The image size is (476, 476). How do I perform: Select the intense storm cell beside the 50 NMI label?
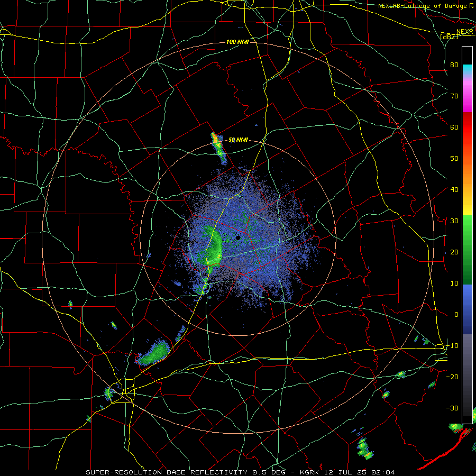[218, 148]
